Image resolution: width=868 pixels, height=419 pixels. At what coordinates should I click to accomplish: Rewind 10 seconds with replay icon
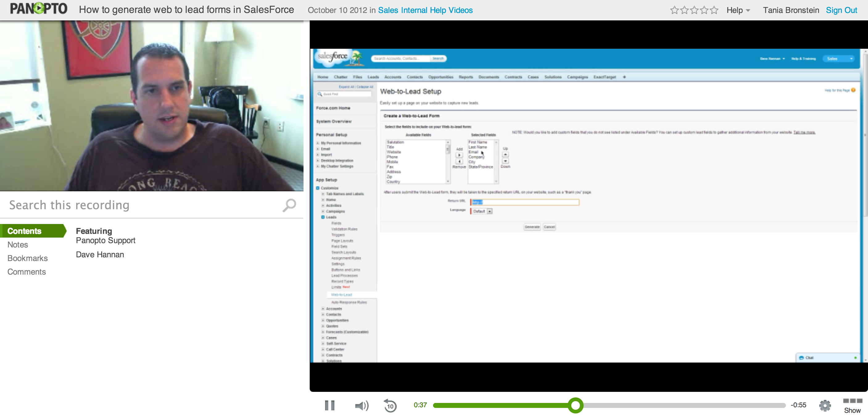[x=390, y=405]
